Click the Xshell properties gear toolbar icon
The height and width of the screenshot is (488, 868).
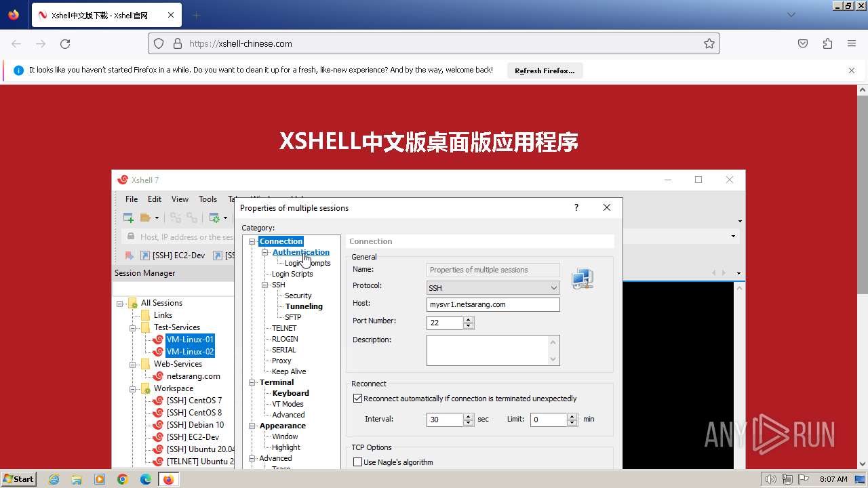(x=214, y=218)
